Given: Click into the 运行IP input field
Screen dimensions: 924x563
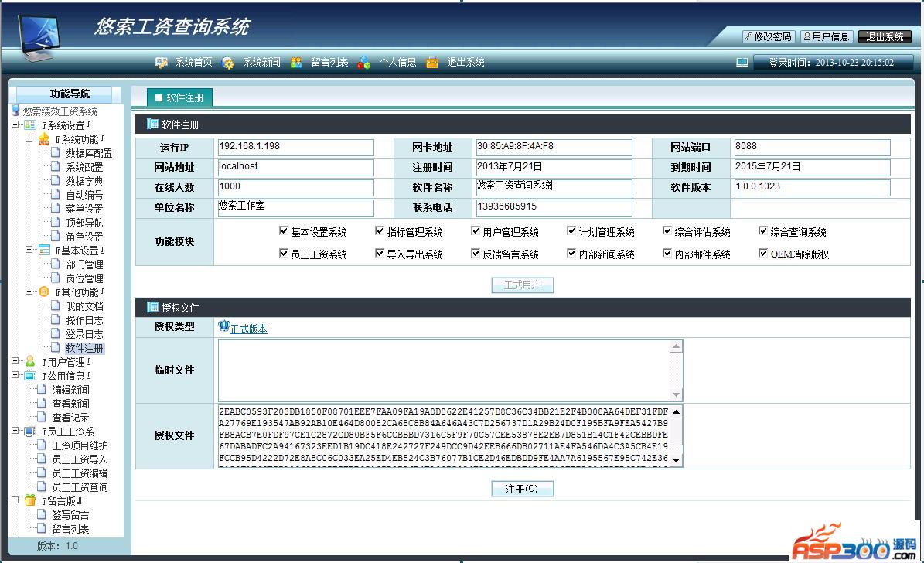Looking at the screenshot, I should coord(296,147).
